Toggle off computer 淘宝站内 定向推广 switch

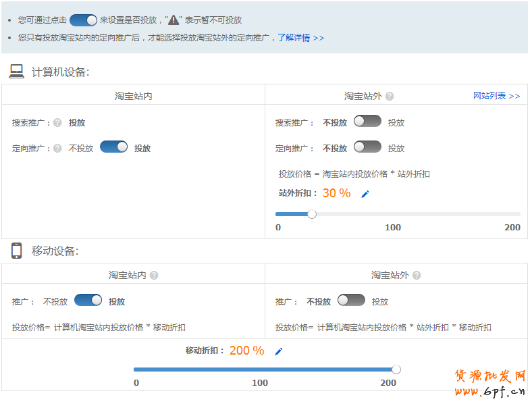[113, 147]
